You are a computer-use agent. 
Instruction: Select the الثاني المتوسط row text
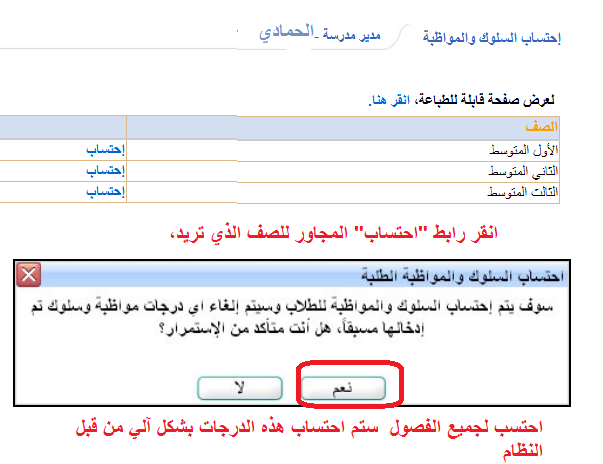523,171
